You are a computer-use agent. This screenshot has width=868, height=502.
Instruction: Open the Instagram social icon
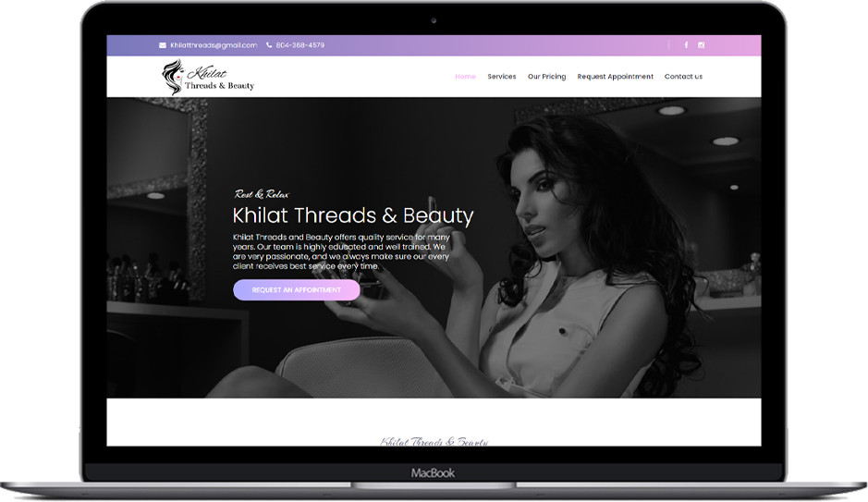pyautogui.click(x=702, y=45)
